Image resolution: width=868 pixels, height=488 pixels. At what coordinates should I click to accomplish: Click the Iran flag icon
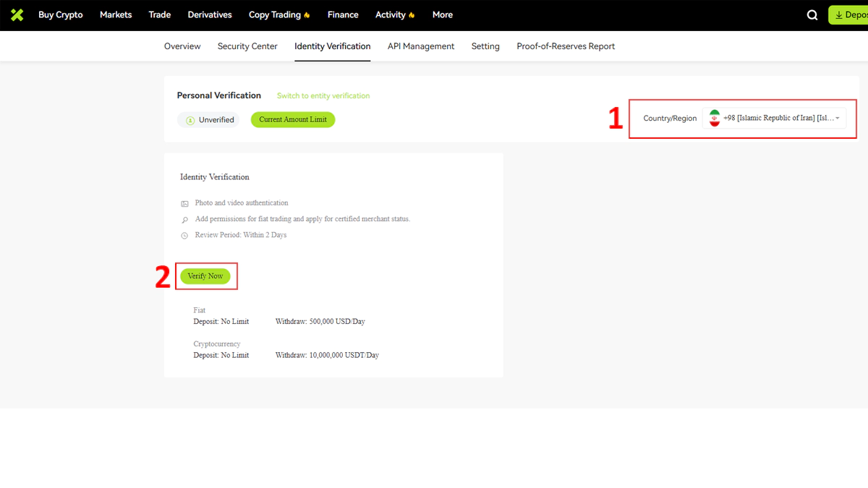[x=714, y=119]
